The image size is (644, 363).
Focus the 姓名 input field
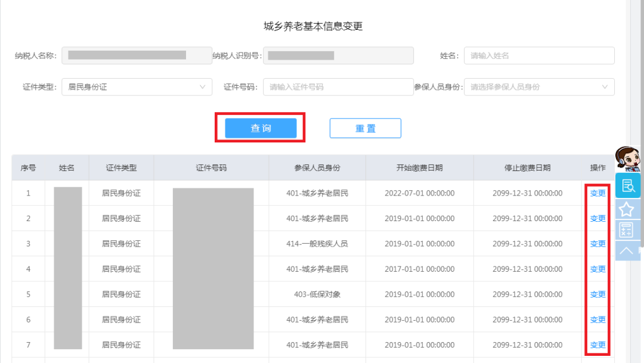pos(539,55)
